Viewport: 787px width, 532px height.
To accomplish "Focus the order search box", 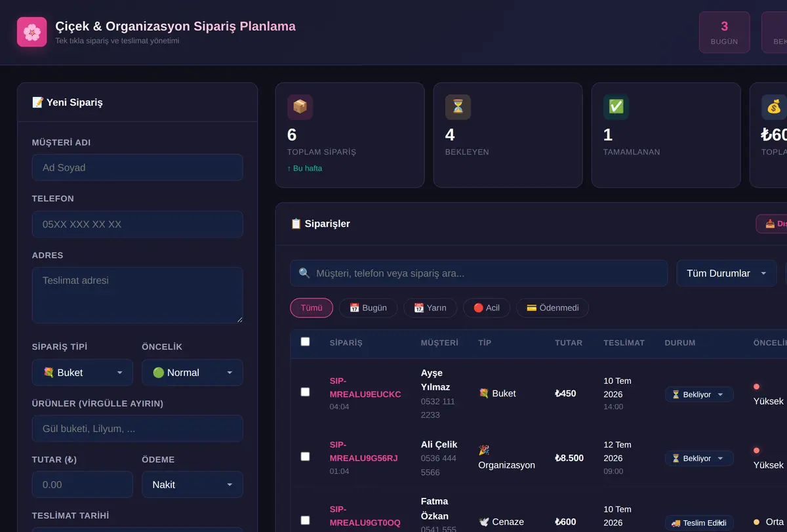I will (479, 274).
